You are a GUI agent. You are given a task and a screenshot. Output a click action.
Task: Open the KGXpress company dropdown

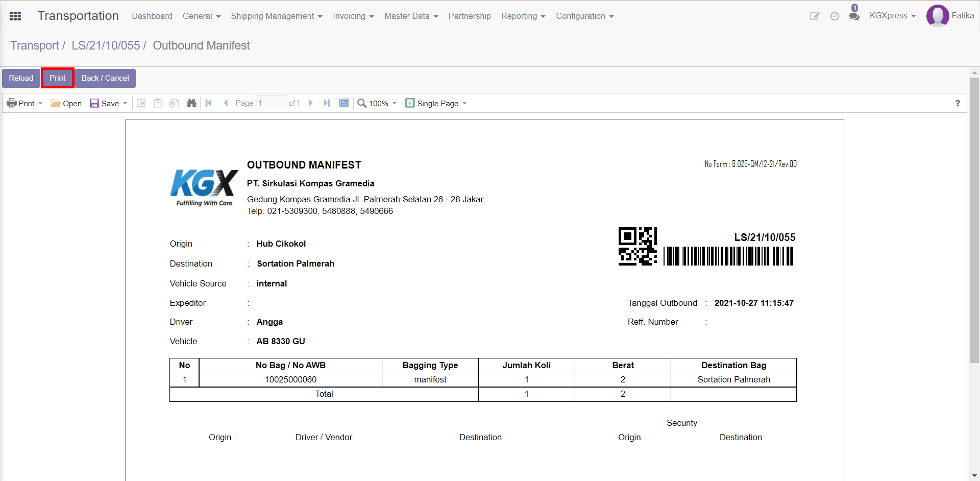point(893,16)
